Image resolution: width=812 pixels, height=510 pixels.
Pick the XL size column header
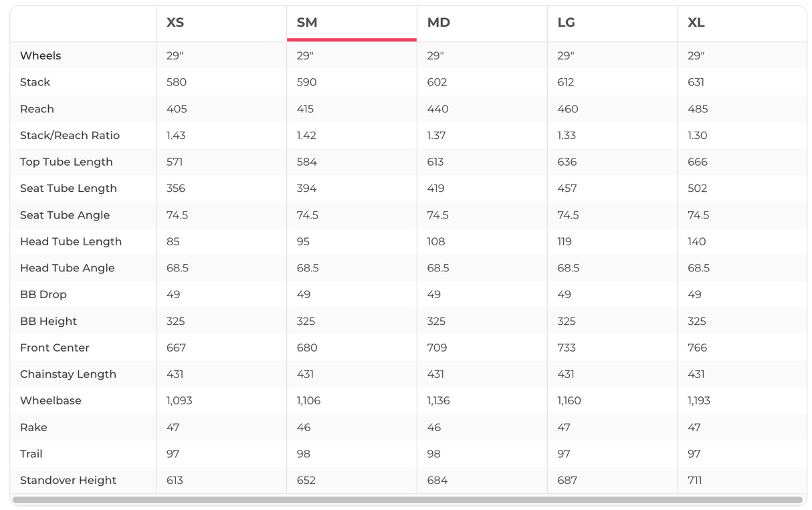point(696,23)
